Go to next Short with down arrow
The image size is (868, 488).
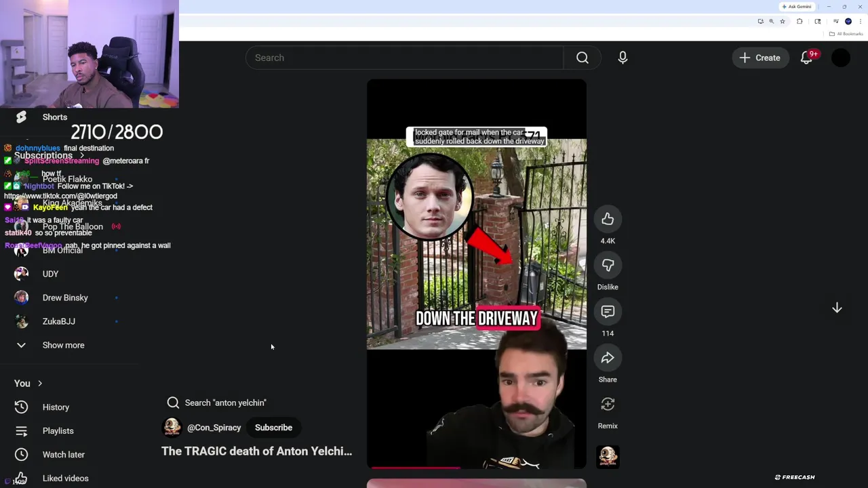tap(837, 308)
